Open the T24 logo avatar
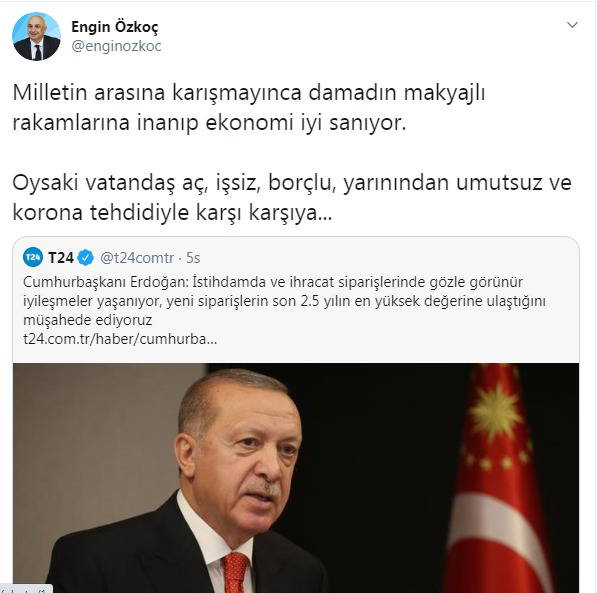Image resolution: width=597 pixels, height=593 pixels. [x=33, y=257]
